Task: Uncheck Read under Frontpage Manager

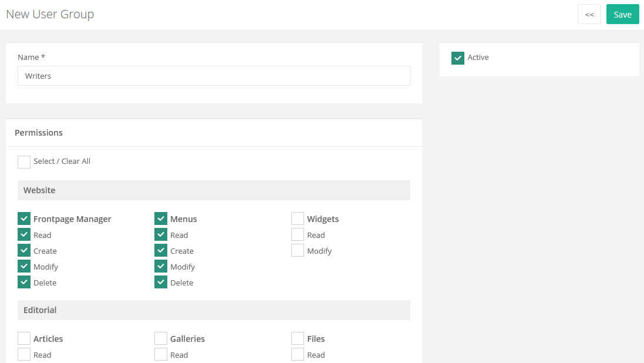Action: pos(23,234)
